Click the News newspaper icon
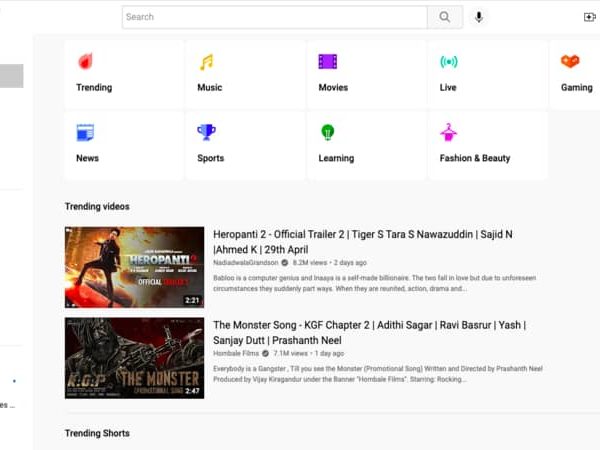 pos(85,132)
